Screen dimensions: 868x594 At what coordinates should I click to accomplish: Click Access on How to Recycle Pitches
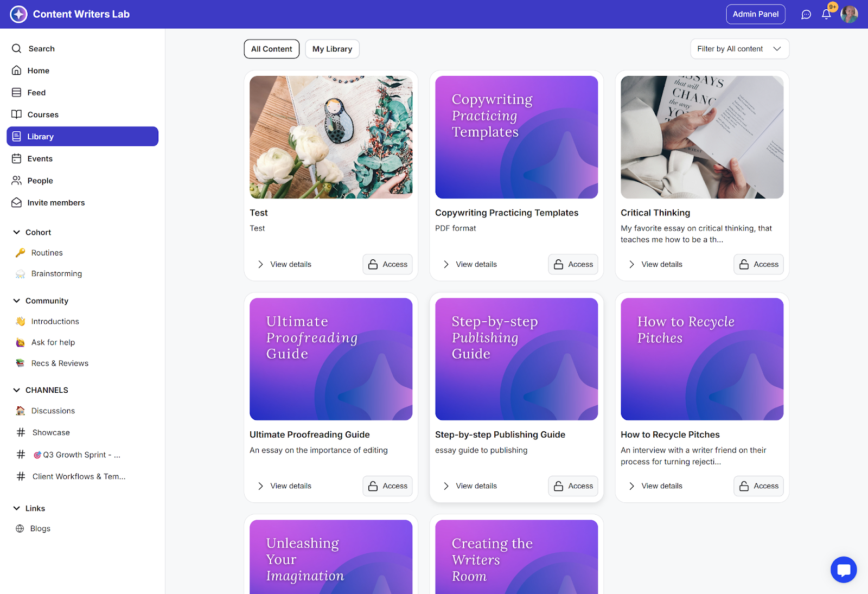[759, 486]
